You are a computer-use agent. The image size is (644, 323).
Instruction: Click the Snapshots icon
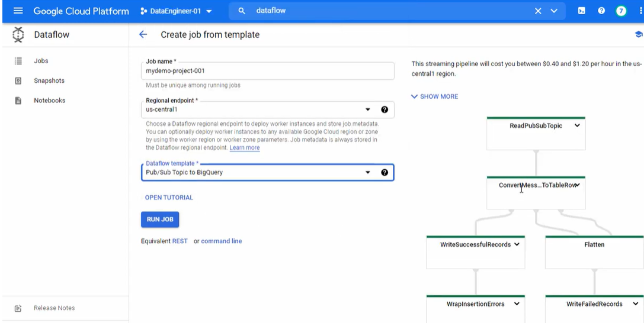pos(18,80)
